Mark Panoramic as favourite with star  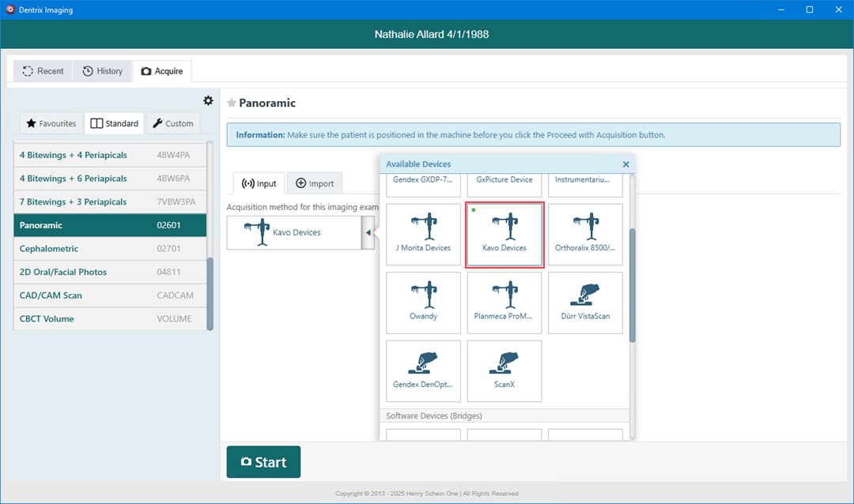pos(232,103)
